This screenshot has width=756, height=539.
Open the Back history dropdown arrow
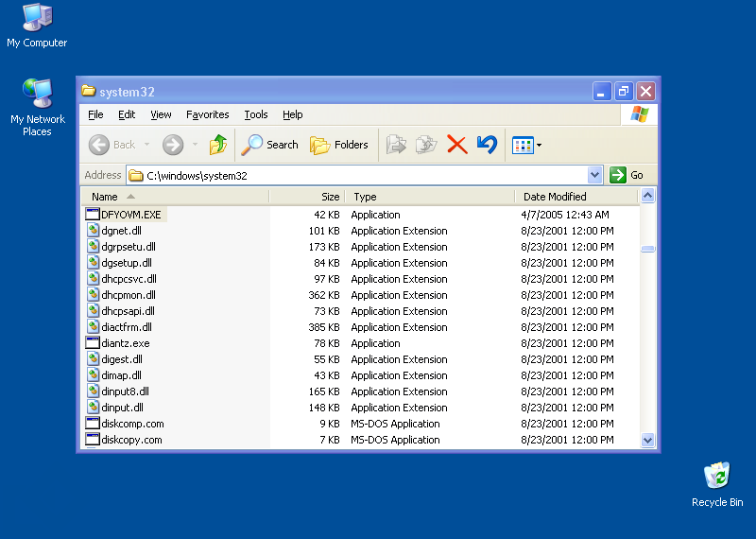147,145
